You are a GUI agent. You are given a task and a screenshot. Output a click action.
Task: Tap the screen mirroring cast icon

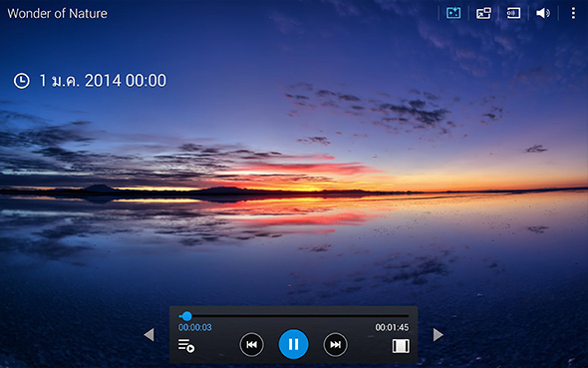[x=513, y=14]
